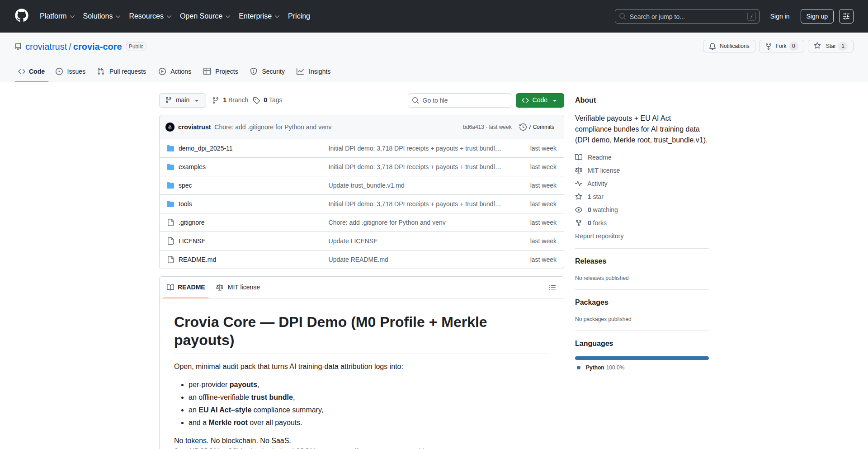Click the GitHub logo icon
Image resolution: width=868 pixels, height=449 pixels.
point(21,16)
